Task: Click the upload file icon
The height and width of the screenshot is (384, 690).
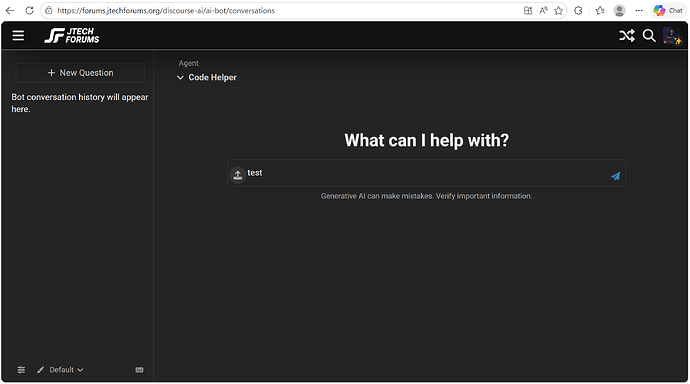Action: (238, 175)
